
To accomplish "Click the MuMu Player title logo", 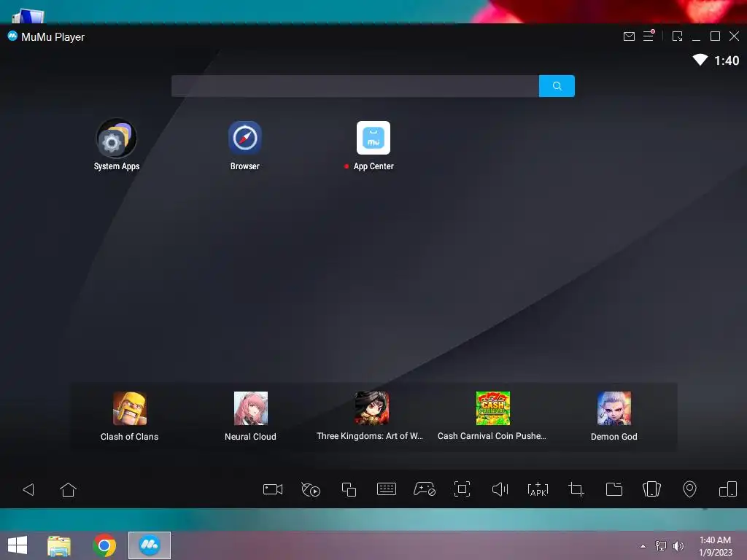I will tap(12, 36).
